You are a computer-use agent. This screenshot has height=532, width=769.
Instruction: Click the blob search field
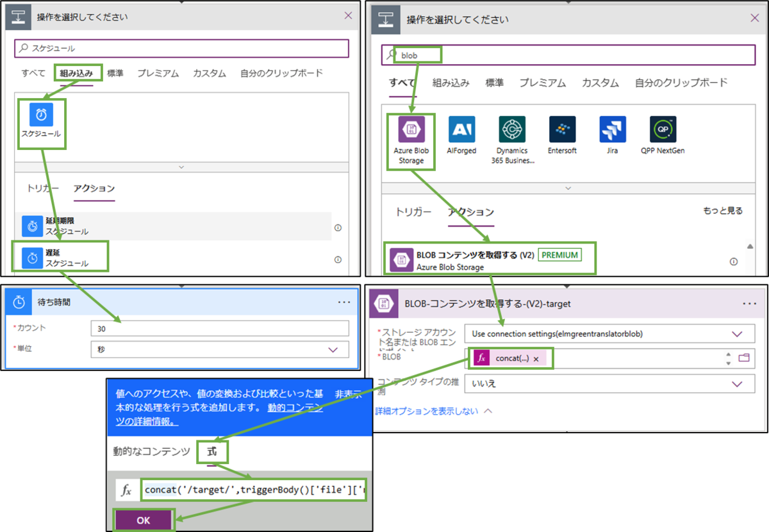click(568, 55)
